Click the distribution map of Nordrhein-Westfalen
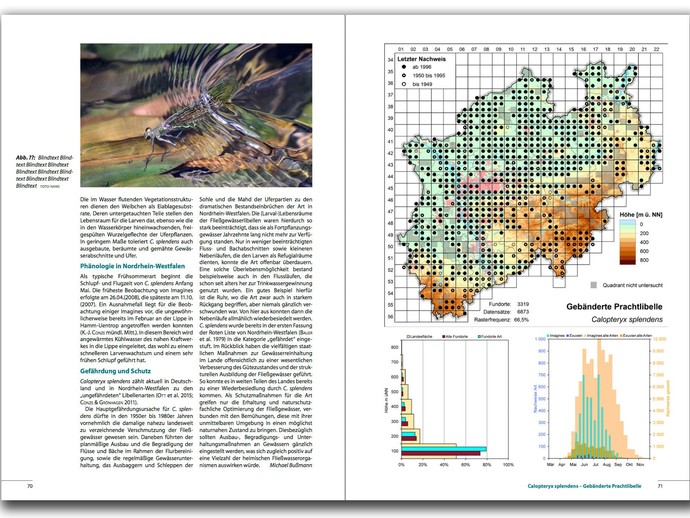This screenshot has height=518, width=690. 532,191
